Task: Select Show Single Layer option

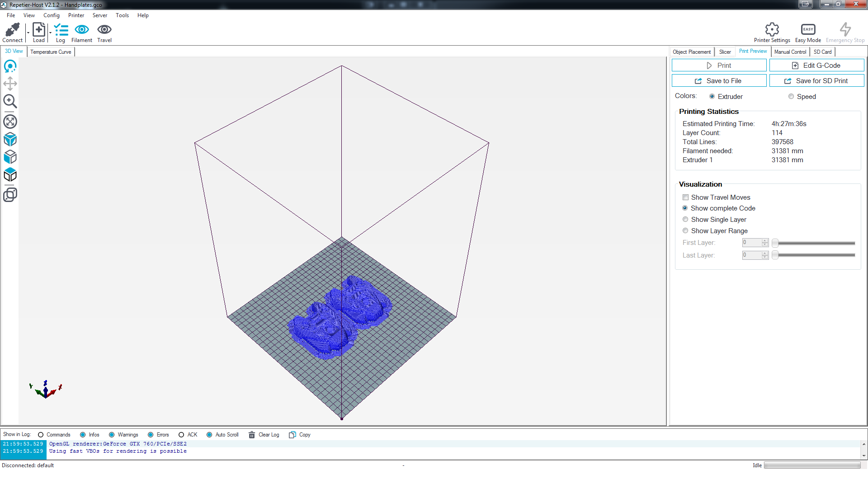Action: pos(685,220)
